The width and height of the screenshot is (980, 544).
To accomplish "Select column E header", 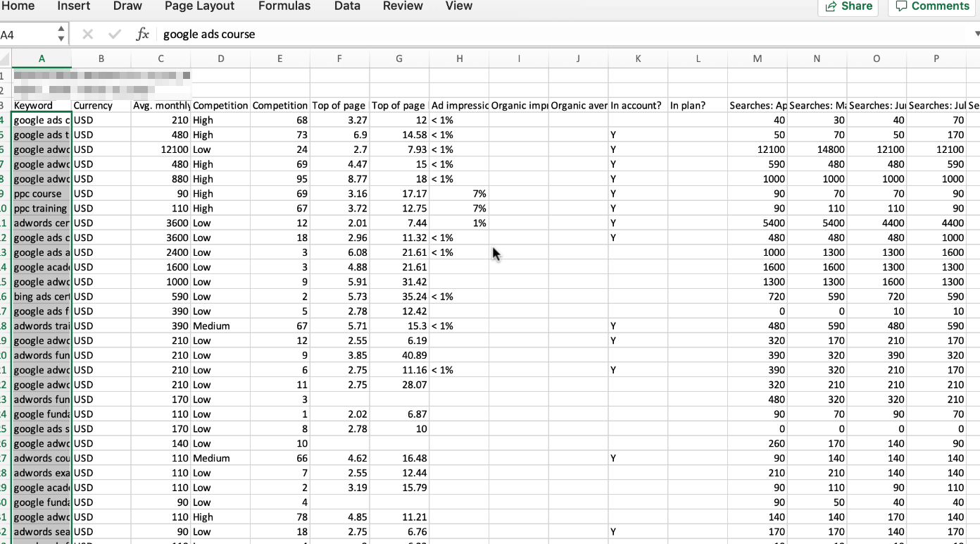I will 280,58.
